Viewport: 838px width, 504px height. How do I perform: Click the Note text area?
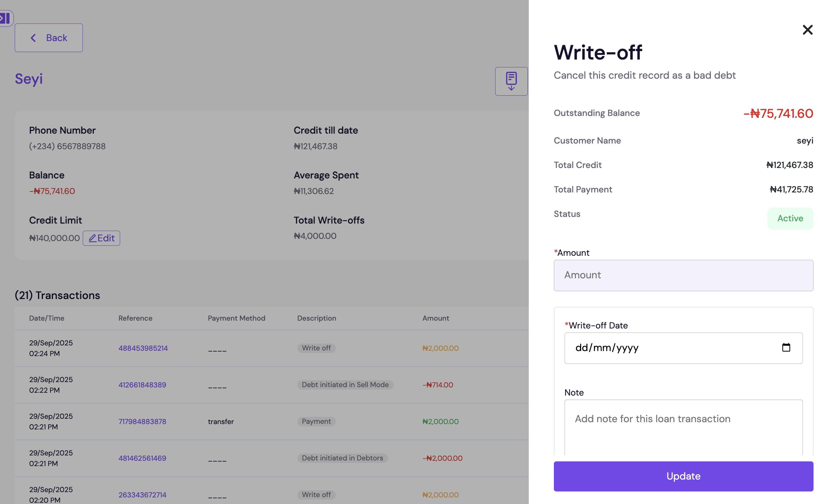tap(683, 428)
